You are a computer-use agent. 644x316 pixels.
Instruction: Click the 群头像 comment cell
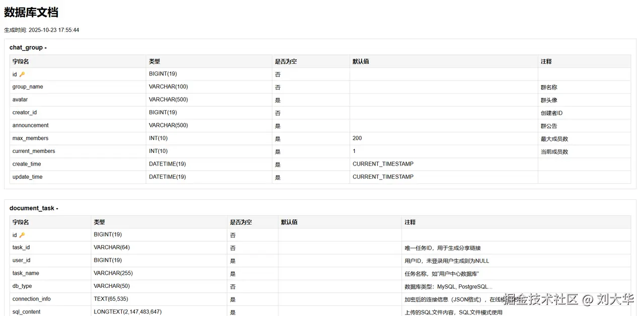tap(584, 100)
